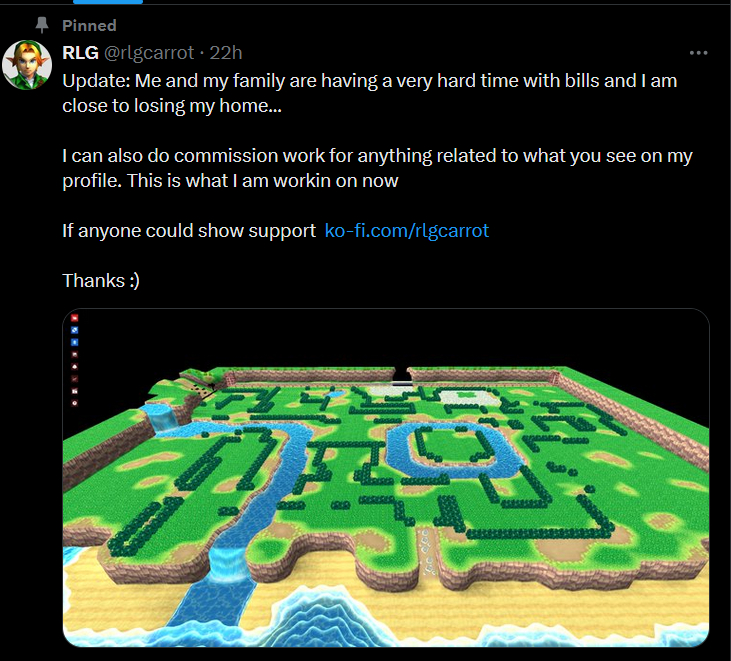Open the tweet via 22h timestamp

[226, 53]
